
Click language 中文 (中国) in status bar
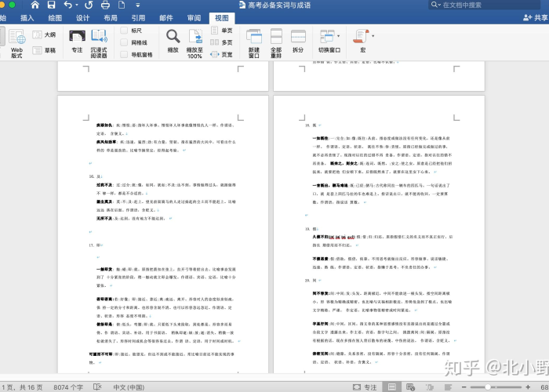(x=129, y=387)
